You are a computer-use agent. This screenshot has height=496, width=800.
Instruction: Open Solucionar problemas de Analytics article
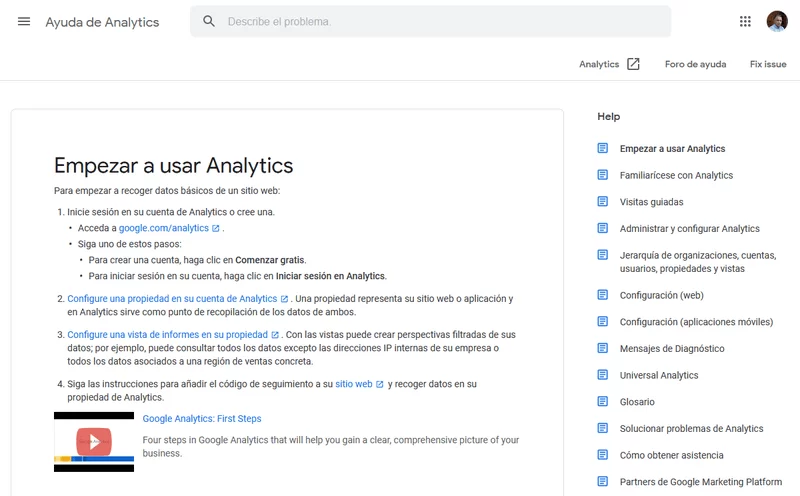(691, 429)
